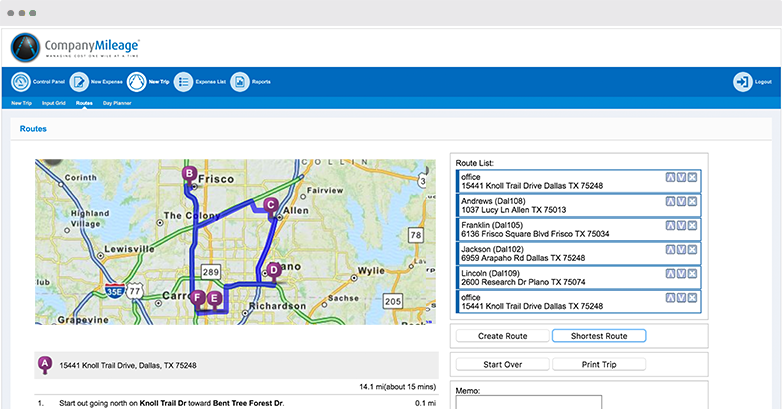Image resolution: width=782 pixels, height=409 pixels.
Task: Select the Lincoln (Dal109) route entry
Action: [579, 277]
